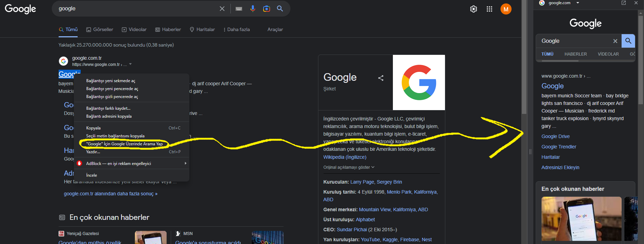
Task: Select the Tümü search tab
Action: (x=68, y=29)
